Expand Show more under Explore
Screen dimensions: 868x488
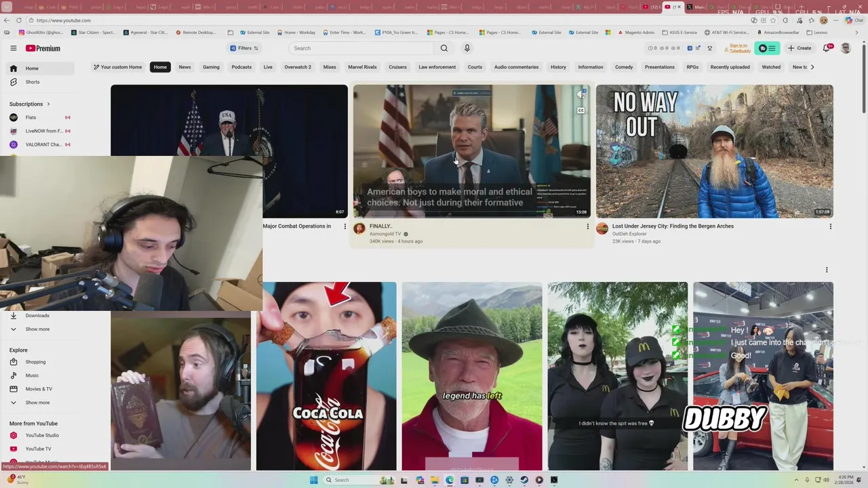pyautogui.click(x=41, y=403)
